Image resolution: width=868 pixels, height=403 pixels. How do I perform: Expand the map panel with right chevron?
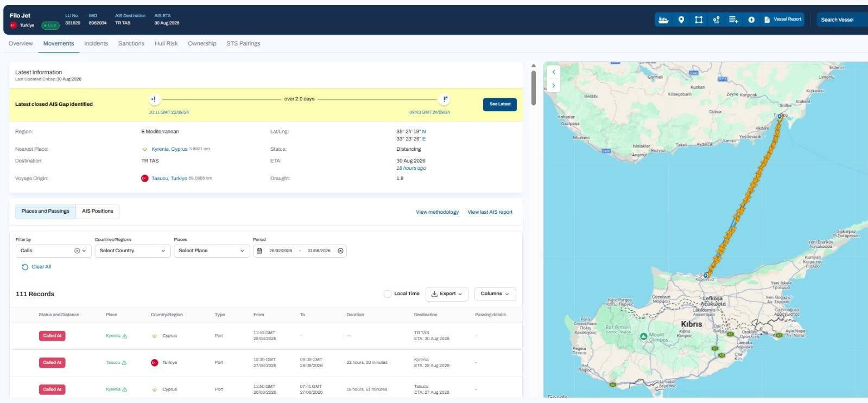[554, 86]
